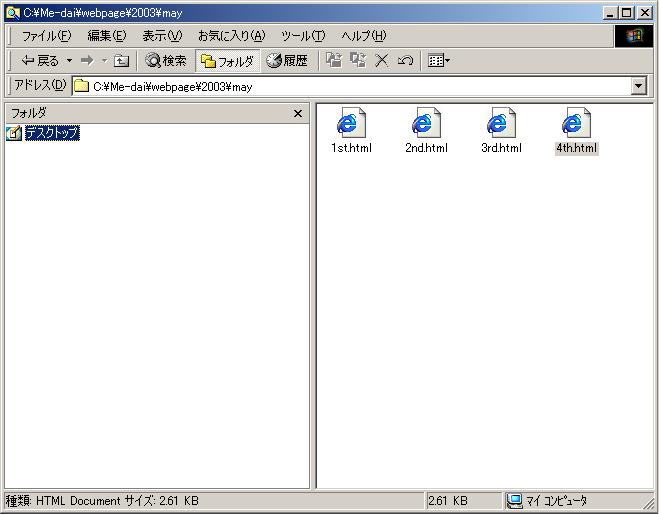Select the 4th.html file icon
Screen dimensions: 659x514
tap(576, 122)
